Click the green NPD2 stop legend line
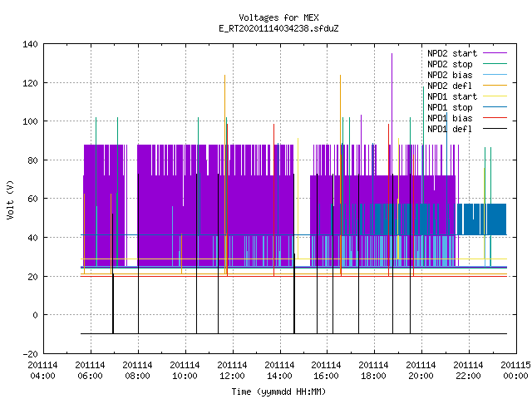This screenshot has height=399, width=532. (x=495, y=64)
